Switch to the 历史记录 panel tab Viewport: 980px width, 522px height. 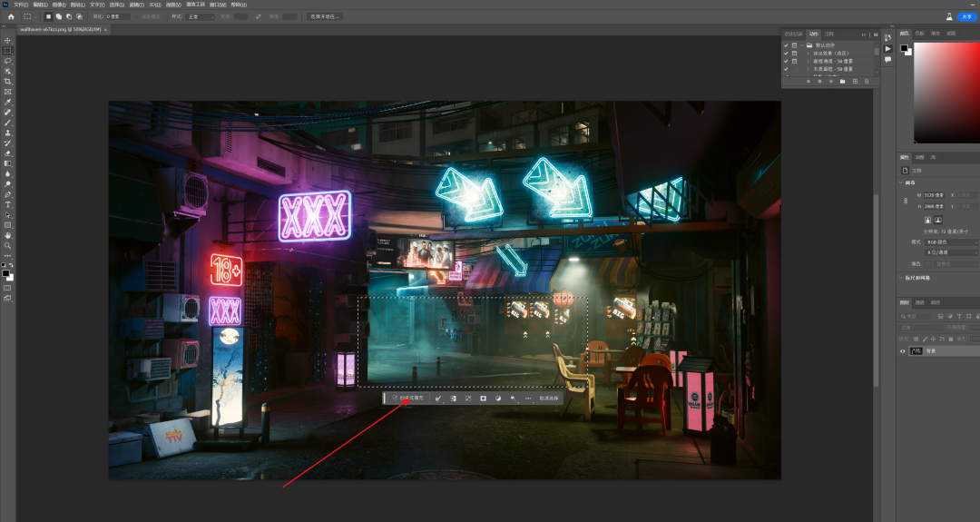tap(793, 34)
